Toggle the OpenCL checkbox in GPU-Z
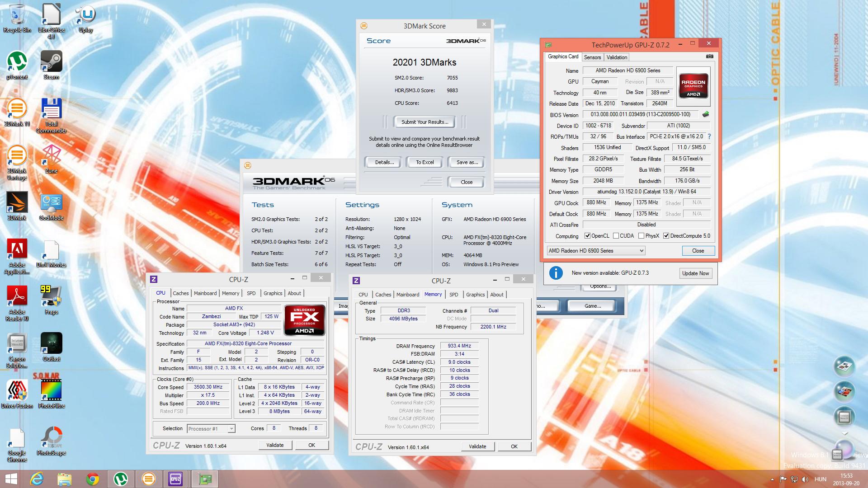This screenshot has width=868, height=488. click(587, 236)
